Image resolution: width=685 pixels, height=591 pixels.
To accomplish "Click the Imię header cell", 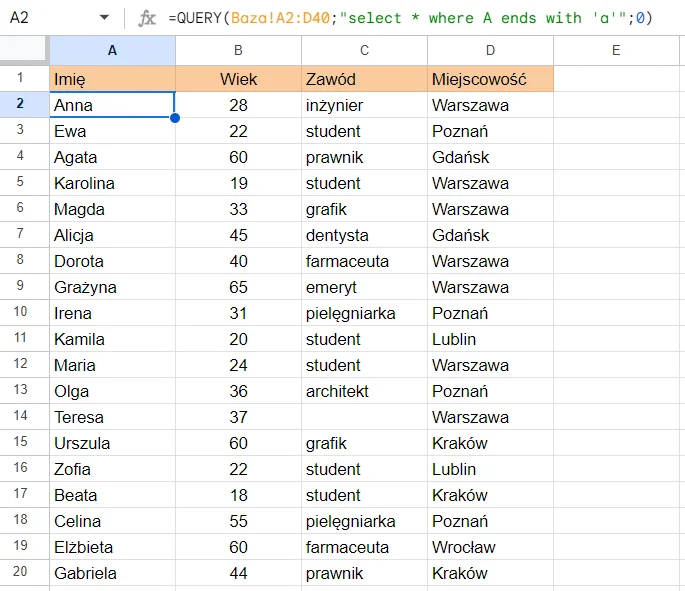I will coord(112,79).
